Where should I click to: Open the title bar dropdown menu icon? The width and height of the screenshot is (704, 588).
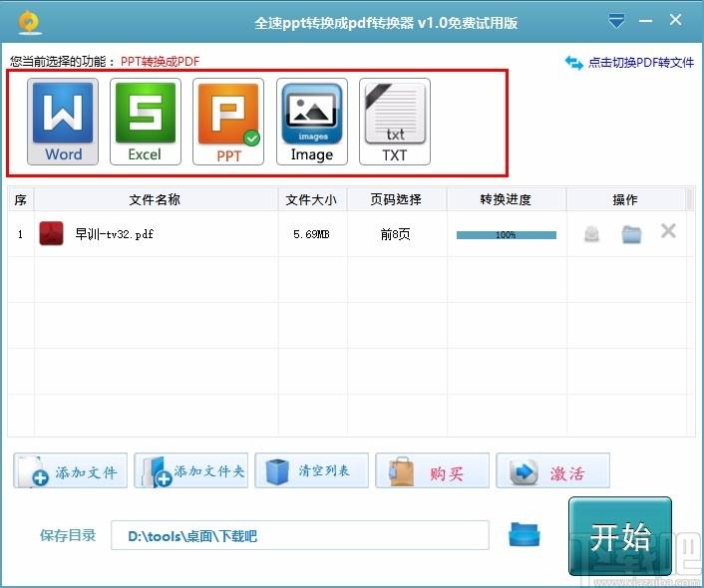coord(616,21)
